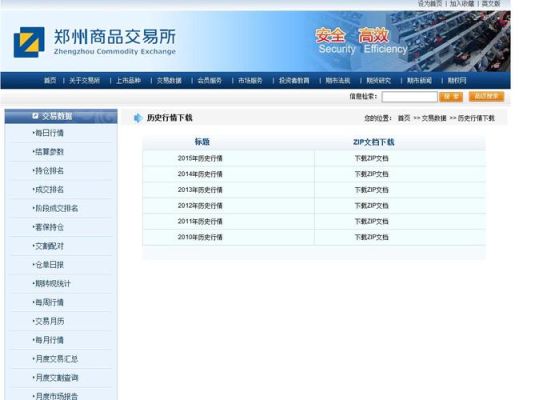Click the Zhengzhou Commodity Exchange logo icon
This screenshot has height=400, width=535.
click(29, 42)
